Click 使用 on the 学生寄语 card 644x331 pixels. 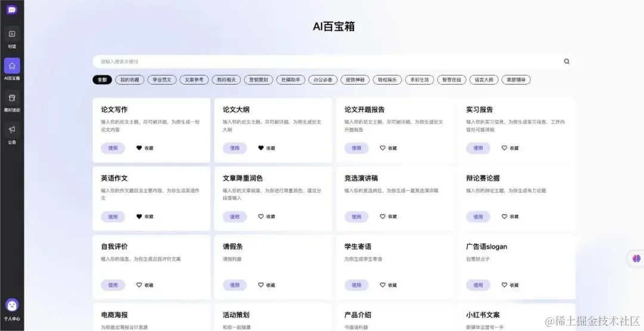[x=357, y=285]
